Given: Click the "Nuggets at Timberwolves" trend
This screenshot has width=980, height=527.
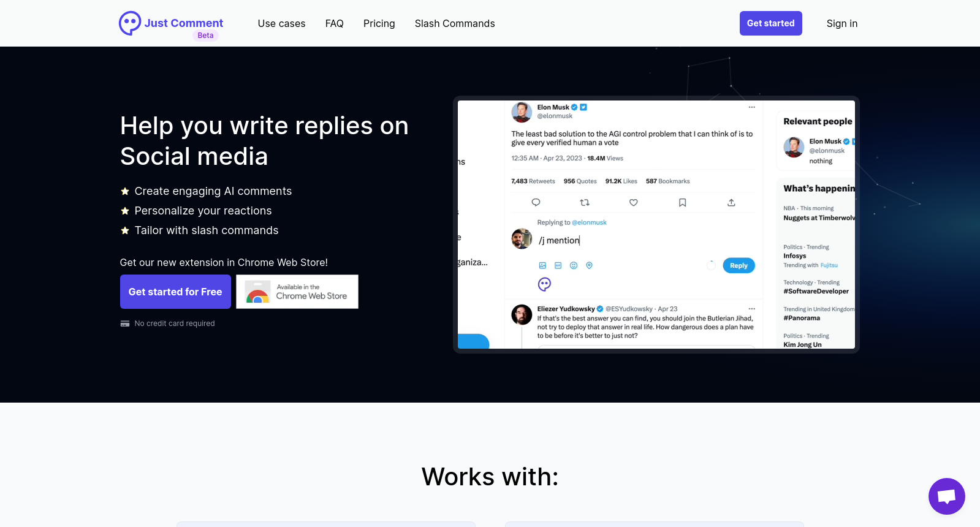Looking at the screenshot, I should 819,218.
